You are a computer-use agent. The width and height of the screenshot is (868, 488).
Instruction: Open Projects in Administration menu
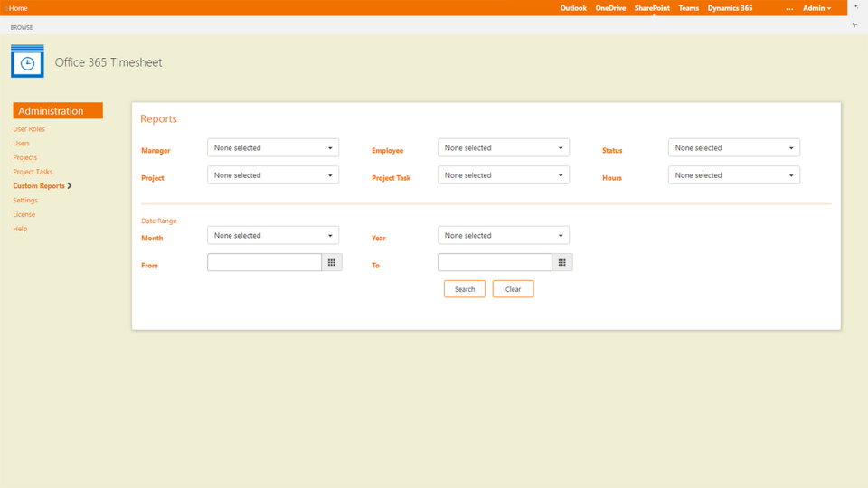(x=25, y=157)
